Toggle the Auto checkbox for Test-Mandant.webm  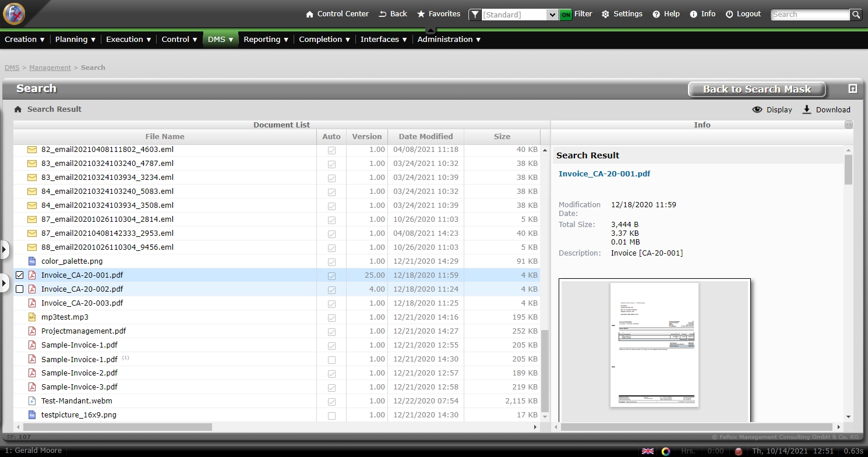coord(331,402)
